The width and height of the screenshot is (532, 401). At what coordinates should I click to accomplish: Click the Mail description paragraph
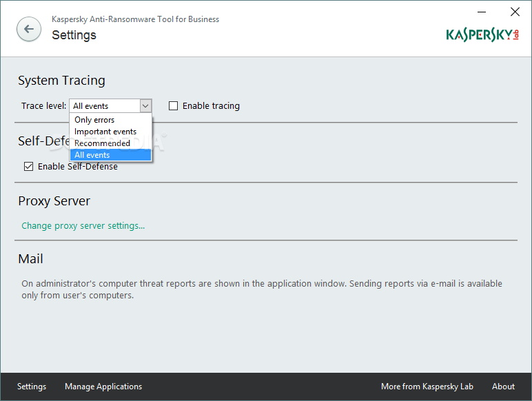tap(262, 289)
